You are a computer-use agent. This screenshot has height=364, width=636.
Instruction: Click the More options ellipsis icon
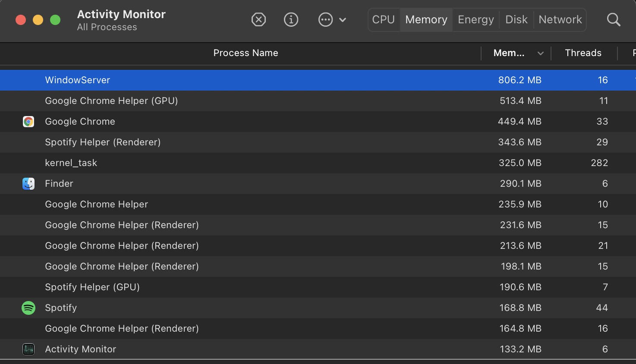[325, 19]
